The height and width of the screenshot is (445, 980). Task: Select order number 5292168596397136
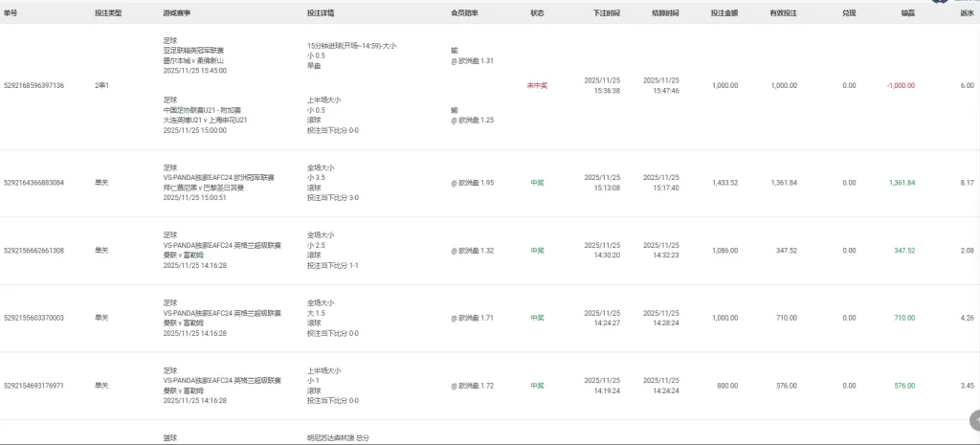tap(34, 86)
